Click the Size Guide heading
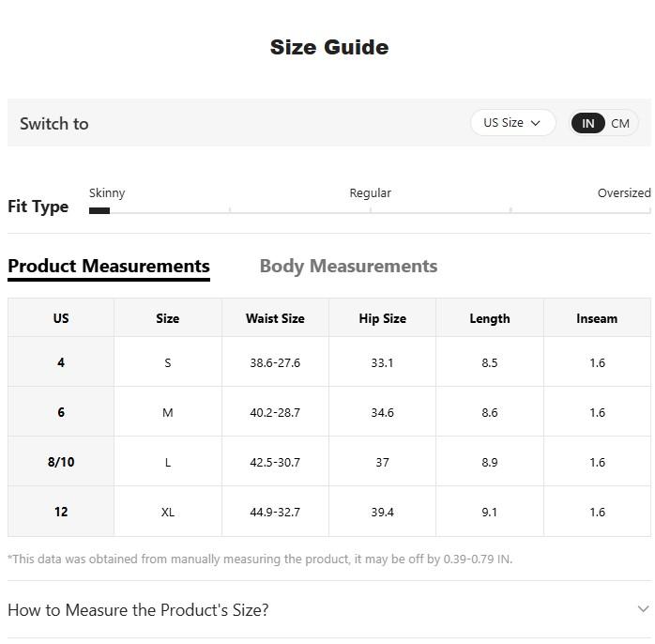Image resolution: width=655 pixels, height=644 pixels. 328,47
